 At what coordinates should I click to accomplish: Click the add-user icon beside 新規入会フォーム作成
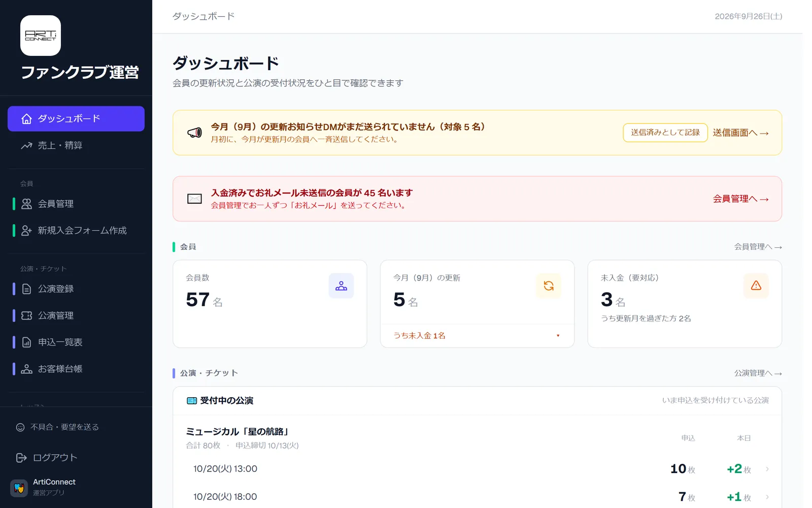[26, 231]
